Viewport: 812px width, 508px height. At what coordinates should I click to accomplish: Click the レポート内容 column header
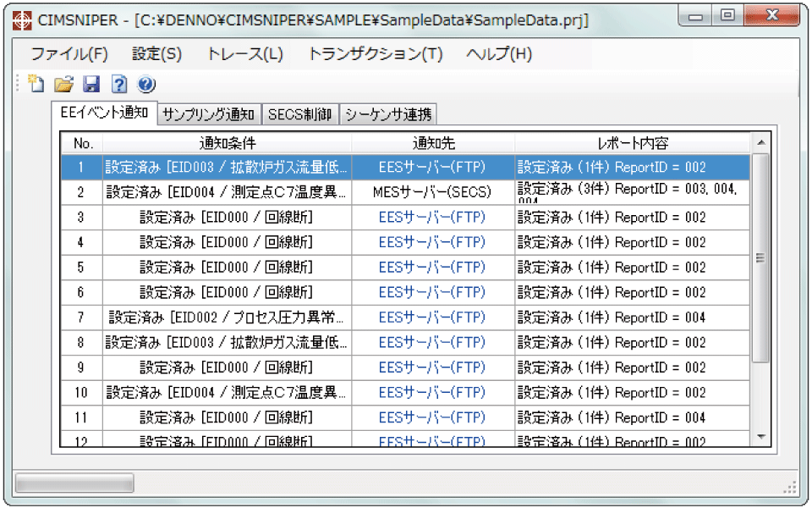(x=633, y=143)
